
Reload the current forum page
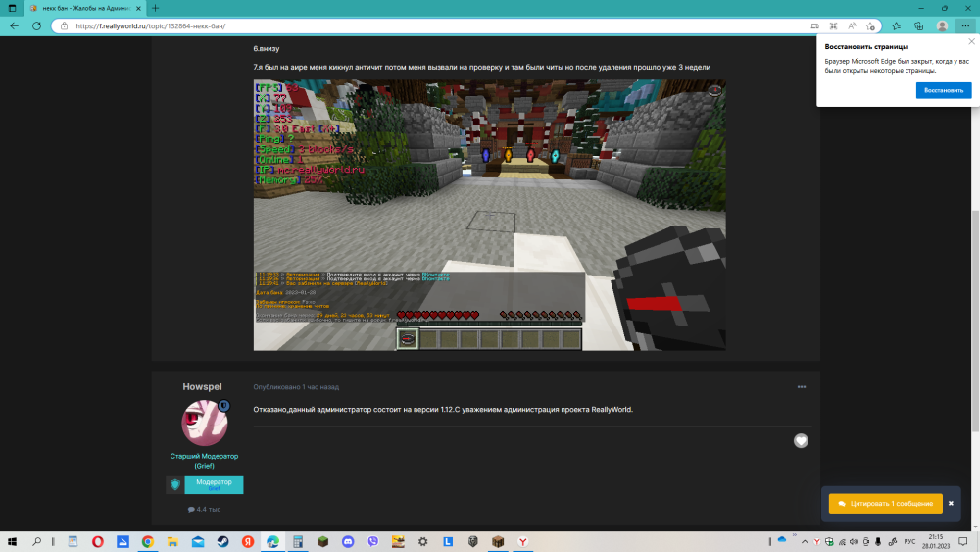(x=37, y=26)
